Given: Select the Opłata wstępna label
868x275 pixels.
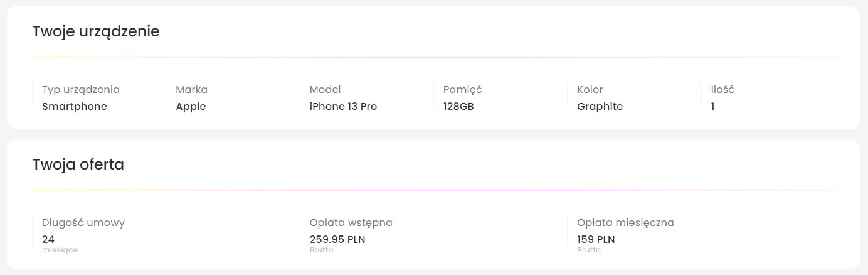Looking at the screenshot, I should pos(351,223).
